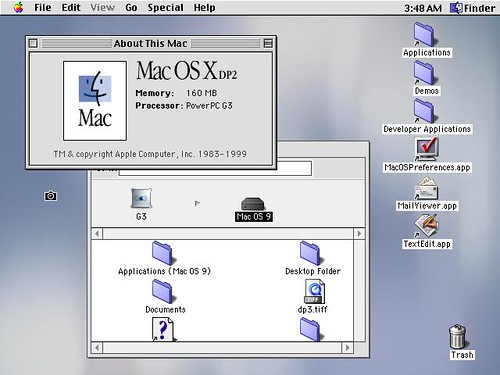The image size is (500, 375).
Task: Collapse About This Mac with the windowshade box
Action: point(268,43)
